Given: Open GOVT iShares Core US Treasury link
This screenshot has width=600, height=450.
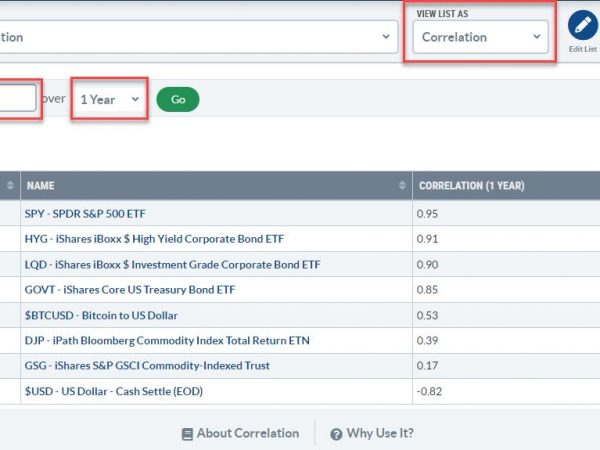Looking at the screenshot, I should pyautogui.click(x=130, y=290).
